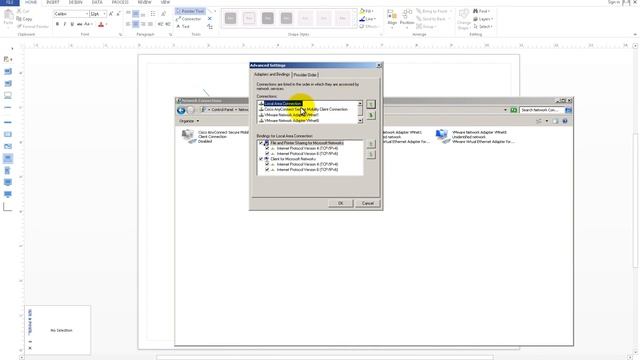Screen dimensions: 640x360
Task: Toggle bold formatting
Action: (57, 24)
